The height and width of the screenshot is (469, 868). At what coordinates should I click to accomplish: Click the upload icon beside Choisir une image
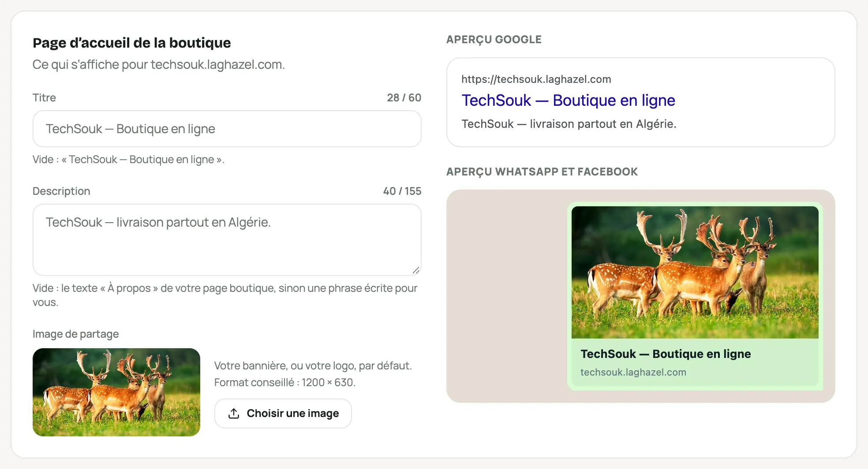[234, 413]
